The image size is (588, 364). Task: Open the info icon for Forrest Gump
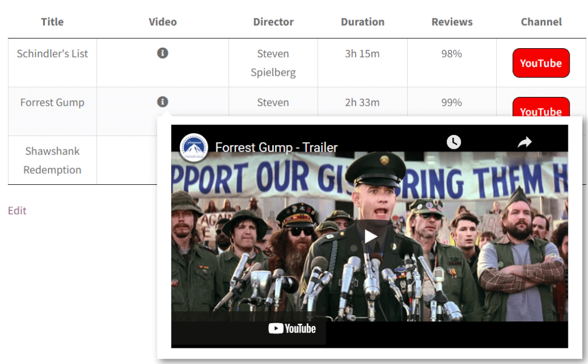tap(163, 102)
